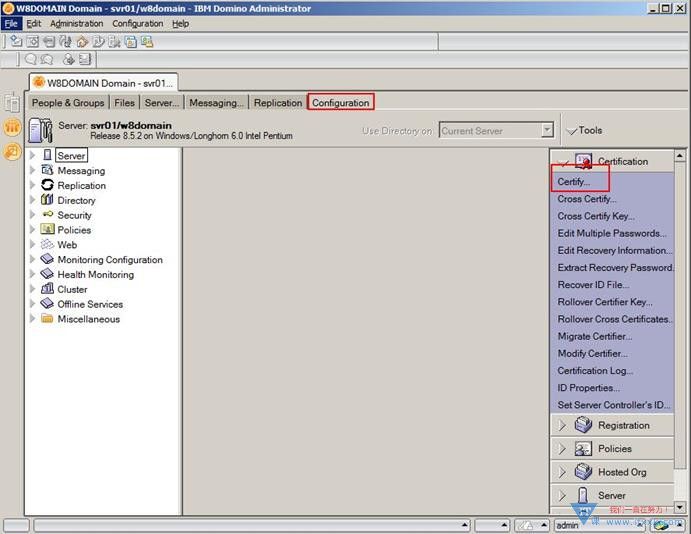Click the overlapping speech bubbles toolbar icon
The width and height of the screenshot is (691, 534).
(47, 59)
